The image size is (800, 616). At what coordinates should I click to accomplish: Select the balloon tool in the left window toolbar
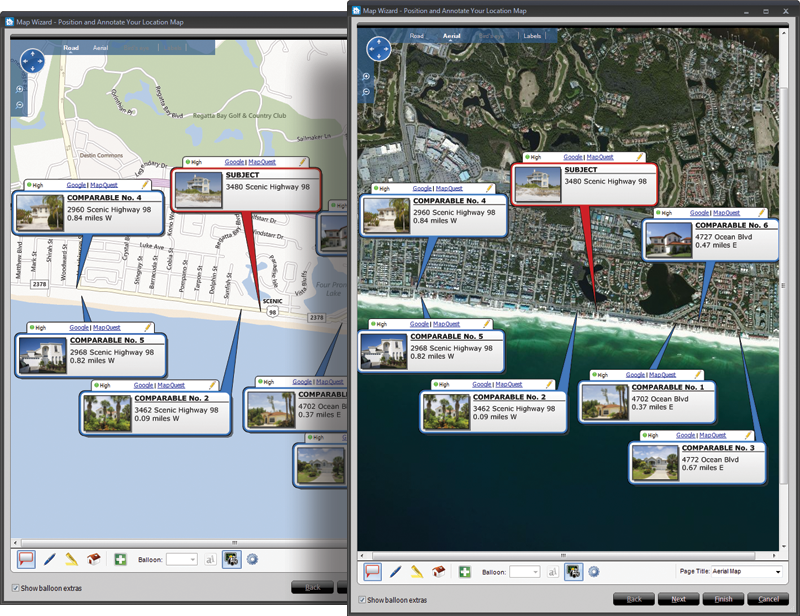click(26, 559)
